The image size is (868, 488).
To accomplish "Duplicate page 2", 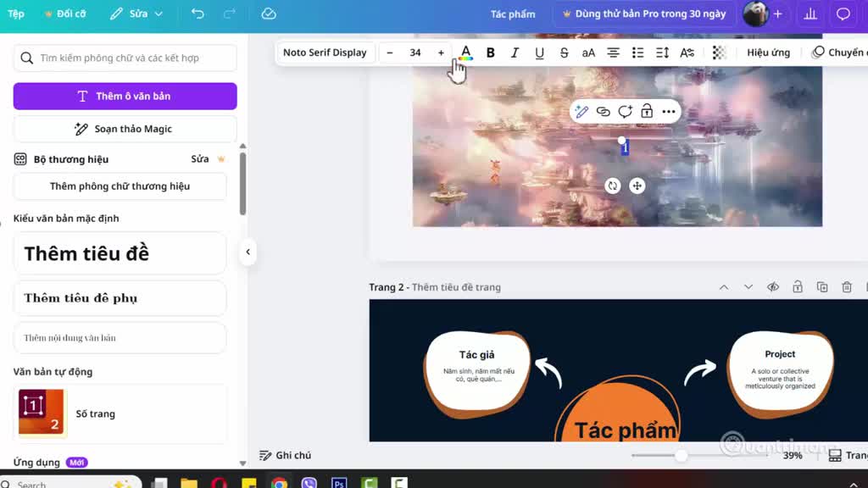I will pyautogui.click(x=822, y=287).
